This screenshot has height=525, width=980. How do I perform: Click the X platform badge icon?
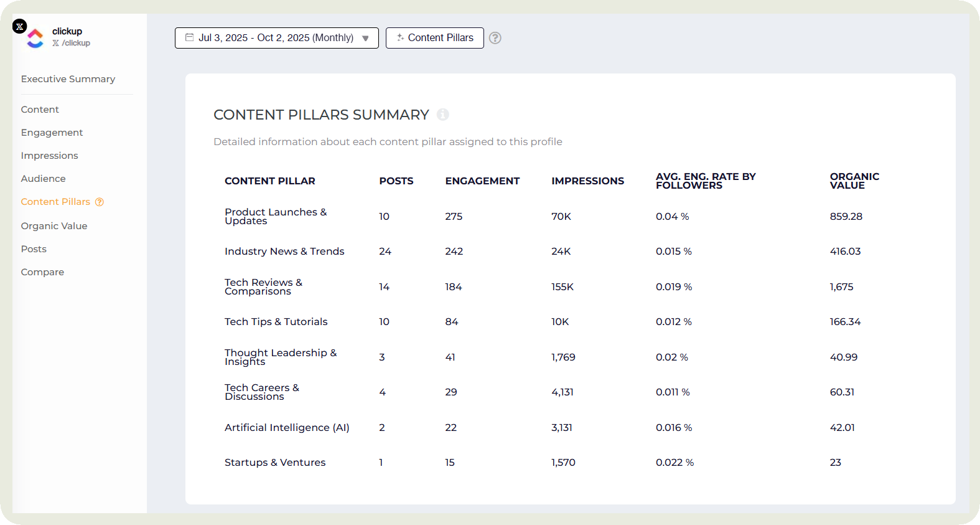click(x=20, y=26)
